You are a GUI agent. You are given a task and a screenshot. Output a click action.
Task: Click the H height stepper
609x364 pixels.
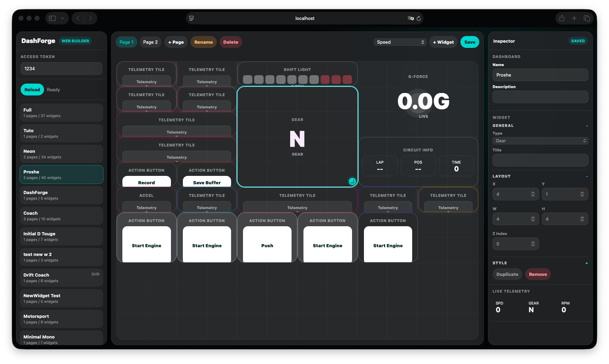click(582, 219)
